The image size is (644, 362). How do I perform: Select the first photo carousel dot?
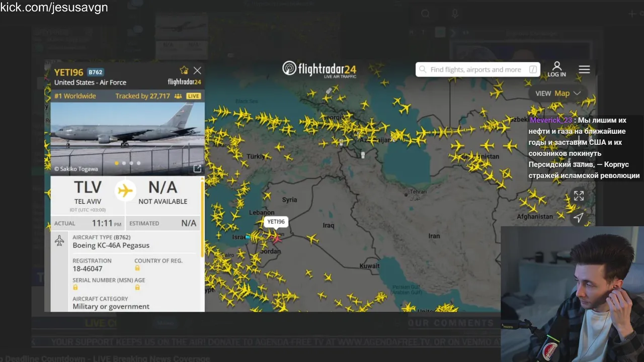pos(117,163)
